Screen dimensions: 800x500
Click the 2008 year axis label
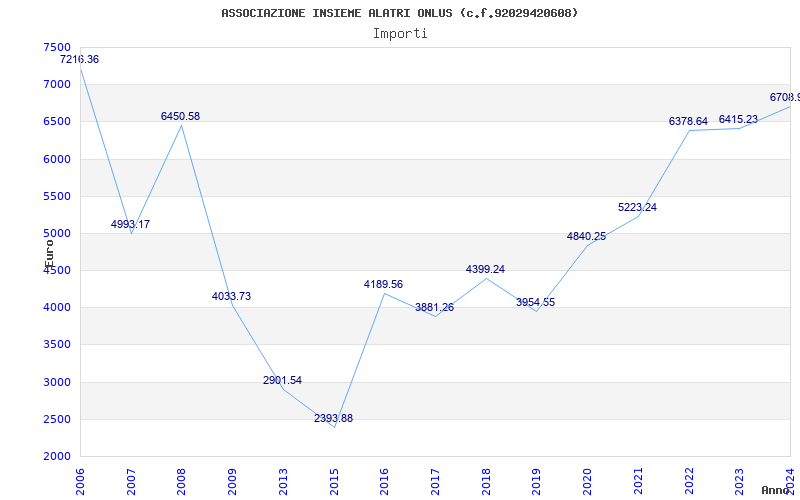(x=182, y=481)
